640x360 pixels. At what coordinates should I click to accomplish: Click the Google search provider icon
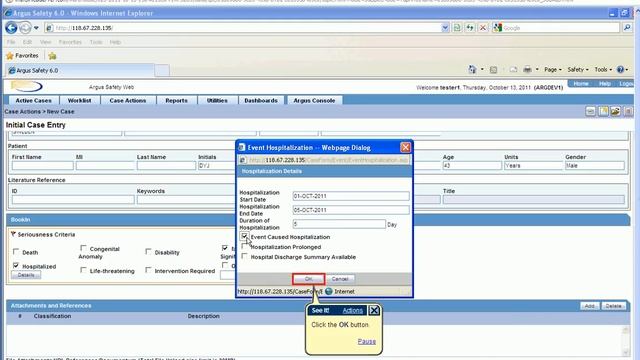pyautogui.click(x=497, y=28)
